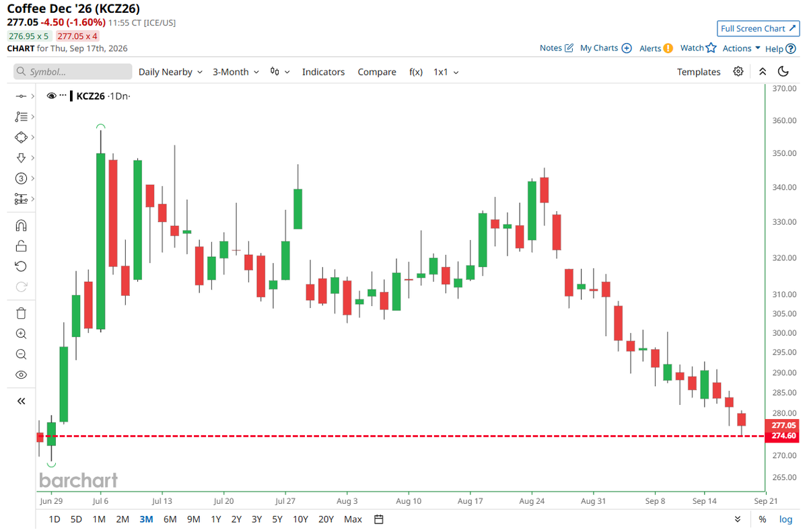Select the 2Y range tab
The height and width of the screenshot is (532, 807).
click(x=236, y=519)
